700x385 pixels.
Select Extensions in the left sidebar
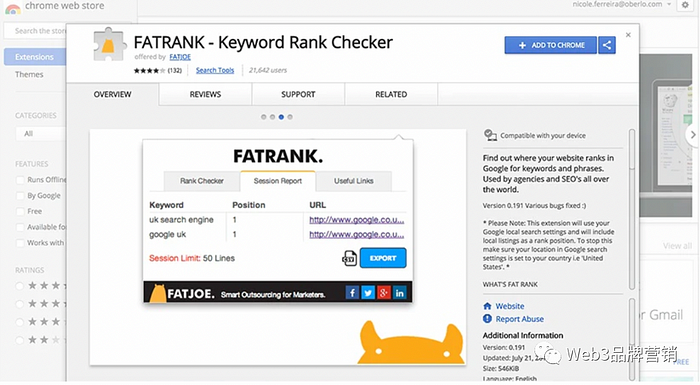(35, 57)
